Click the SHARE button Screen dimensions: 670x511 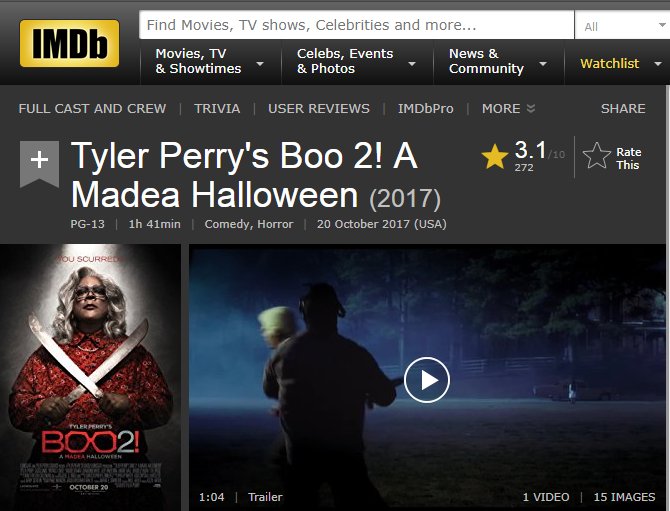coord(623,109)
